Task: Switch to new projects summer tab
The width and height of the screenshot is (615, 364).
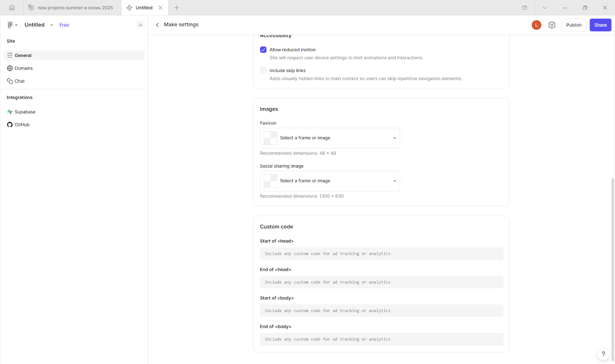Action: point(72,8)
